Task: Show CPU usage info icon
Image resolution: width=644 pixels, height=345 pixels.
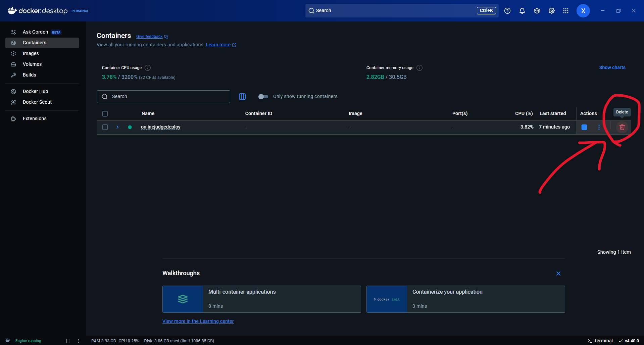Action: pyautogui.click(x=148, y=68)
